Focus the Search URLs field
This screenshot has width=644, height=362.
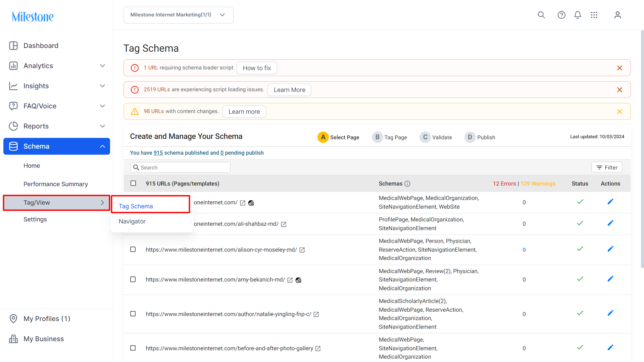click(x=181, y=167)
